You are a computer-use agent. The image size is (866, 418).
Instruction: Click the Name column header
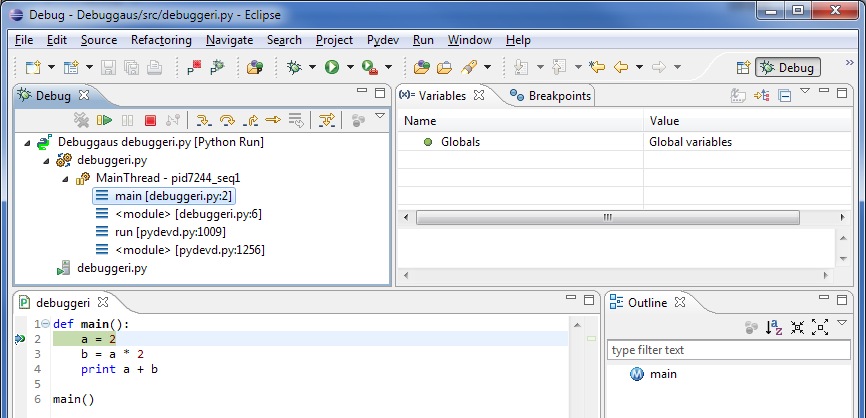pyautogui.click(x=521, y=121)
